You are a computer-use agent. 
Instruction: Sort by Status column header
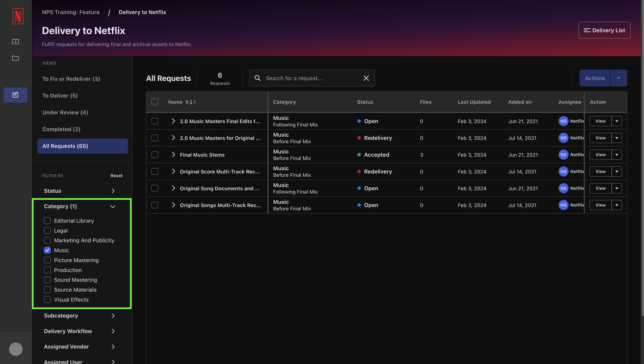tap(365, 102)
